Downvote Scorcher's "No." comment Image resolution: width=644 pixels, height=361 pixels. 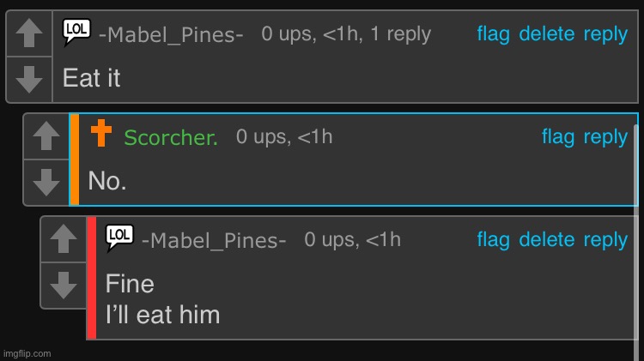click(x=46, y=182)
